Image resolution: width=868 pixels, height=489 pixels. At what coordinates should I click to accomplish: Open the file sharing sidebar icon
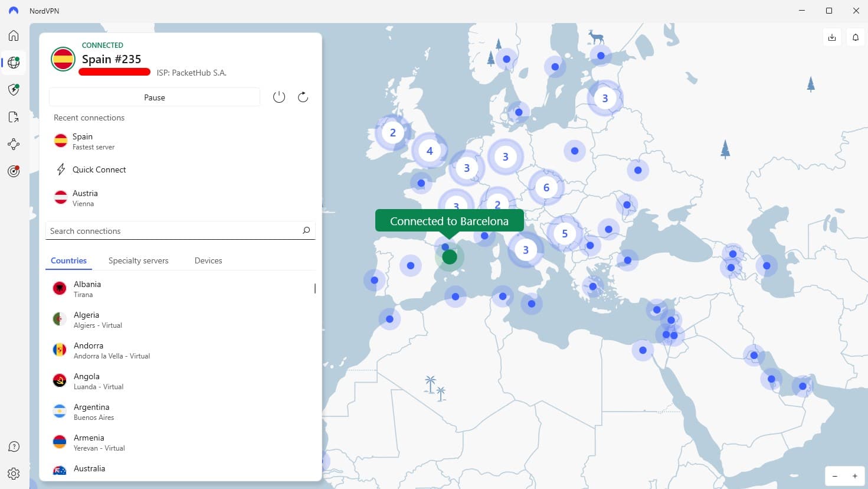pos(14,117)
